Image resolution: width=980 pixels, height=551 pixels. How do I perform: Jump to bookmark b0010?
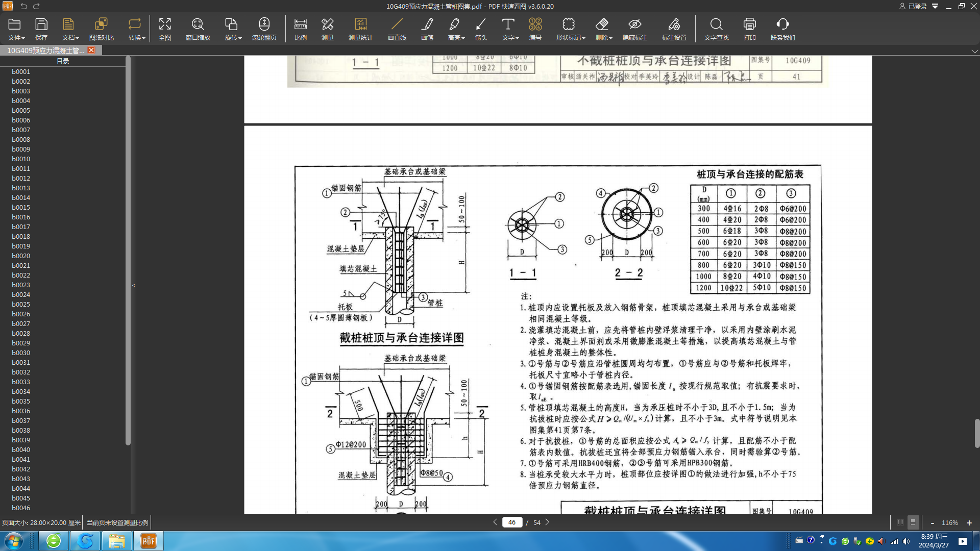coord(21,159)
